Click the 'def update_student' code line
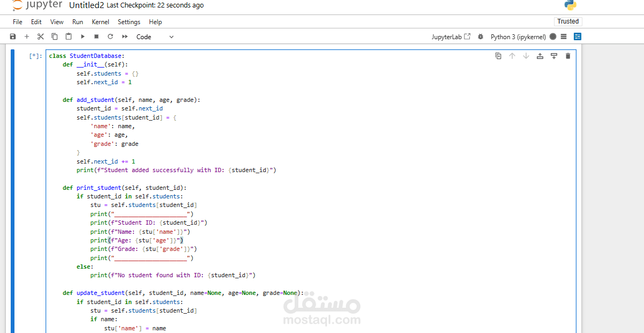Screen dimensions: 644x333 click(x=183, y=293)
